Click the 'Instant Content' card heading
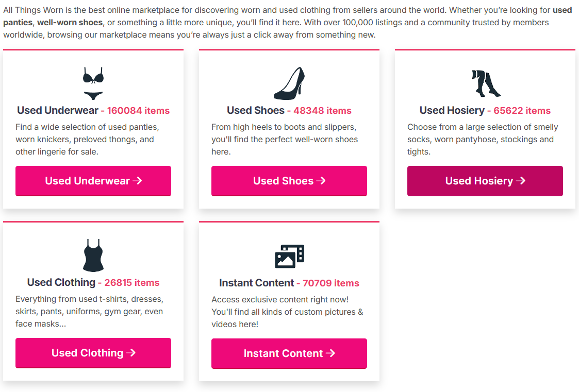This screenshot has width=579, height=392. pyautogui.click(x=257, y=282)
